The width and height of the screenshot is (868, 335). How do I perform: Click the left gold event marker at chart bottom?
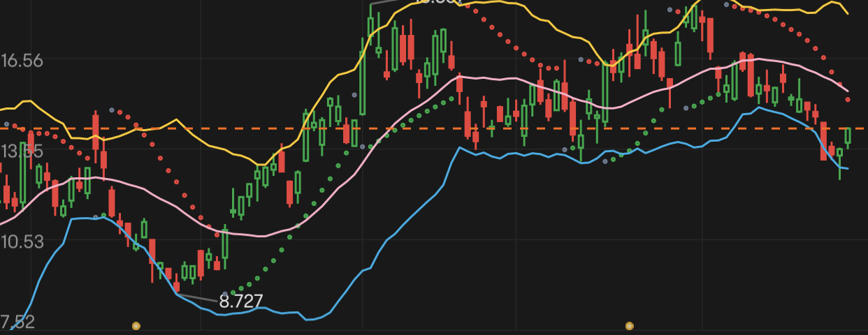pyautogui.click(x=136, y=325)
